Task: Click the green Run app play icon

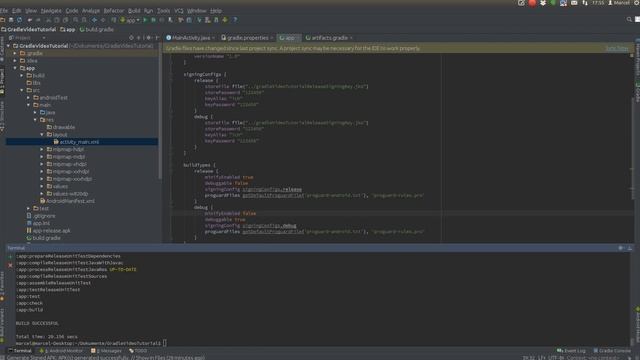Action: click(145, 20)
